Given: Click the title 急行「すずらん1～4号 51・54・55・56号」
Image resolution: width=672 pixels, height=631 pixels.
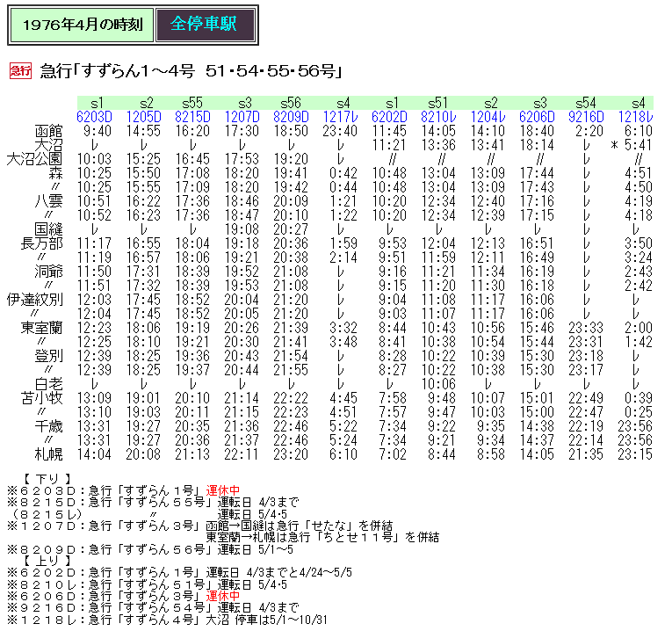Looking at the screenshot, I should coord(191,70).
